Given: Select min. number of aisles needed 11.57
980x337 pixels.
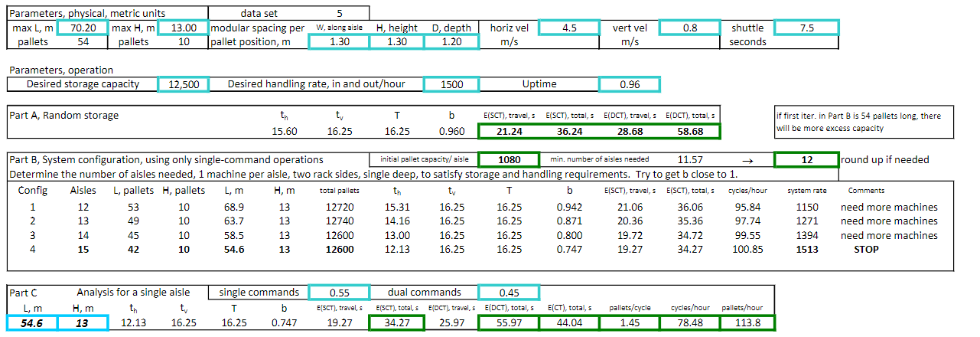Looking at the screenshot, I should pos(690,159).
